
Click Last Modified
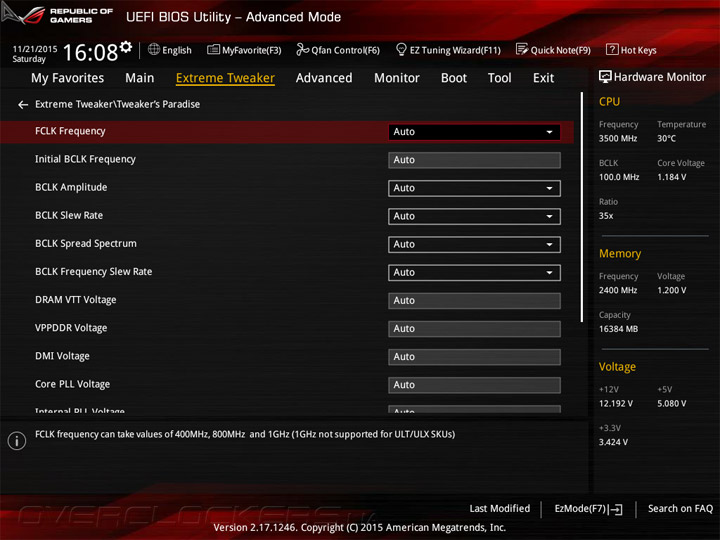500,509
